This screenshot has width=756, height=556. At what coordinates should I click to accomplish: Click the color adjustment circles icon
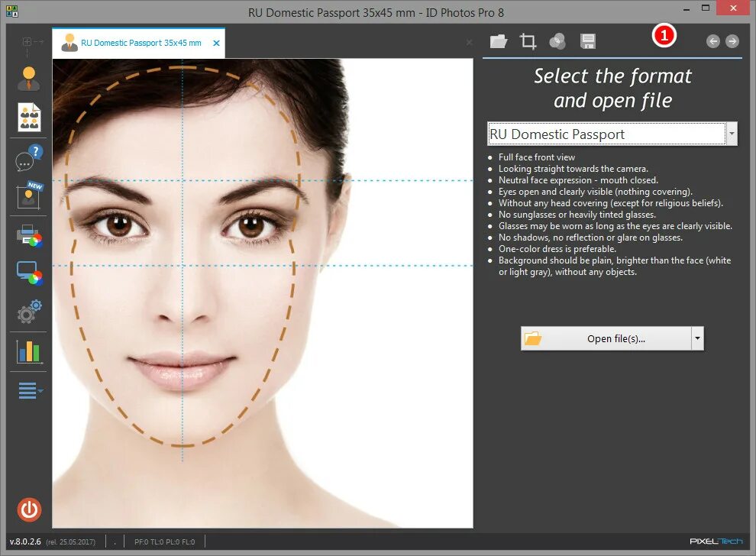click(x=557, y=41)
